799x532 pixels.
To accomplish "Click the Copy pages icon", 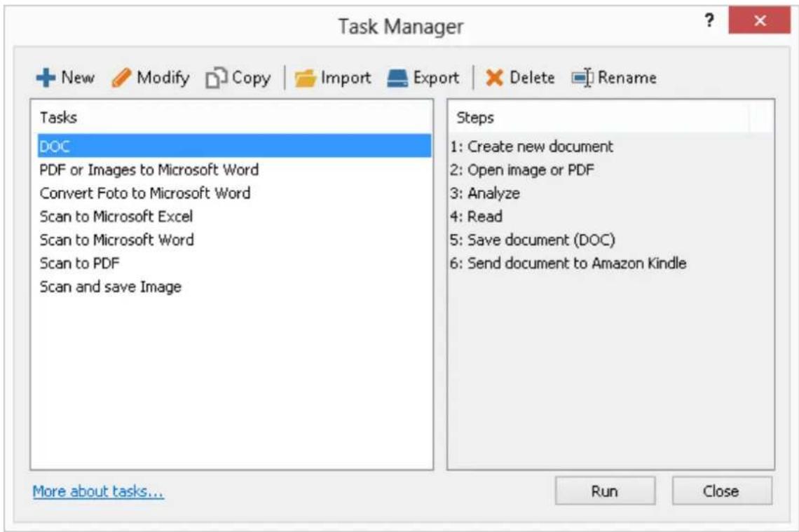I will [x=216, y=78].
